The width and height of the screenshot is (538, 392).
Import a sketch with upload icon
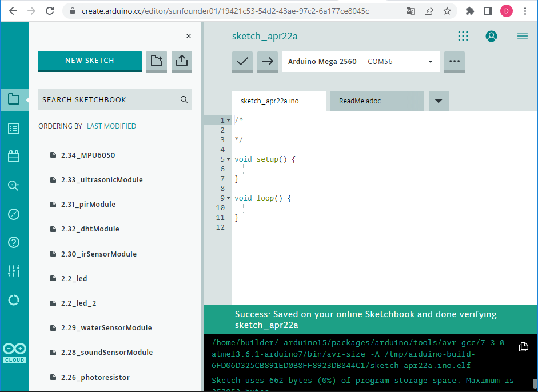(181, 61)
